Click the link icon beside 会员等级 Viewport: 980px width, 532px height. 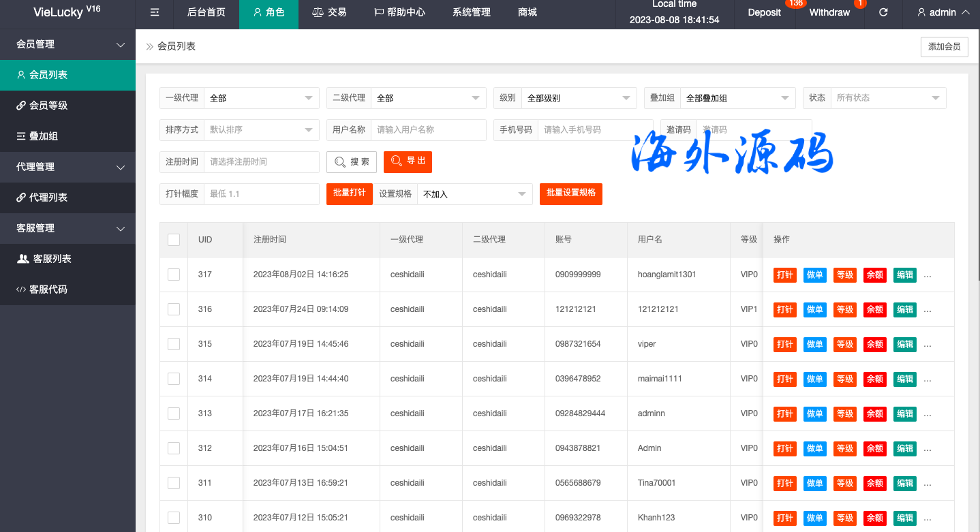click(21, 106)
